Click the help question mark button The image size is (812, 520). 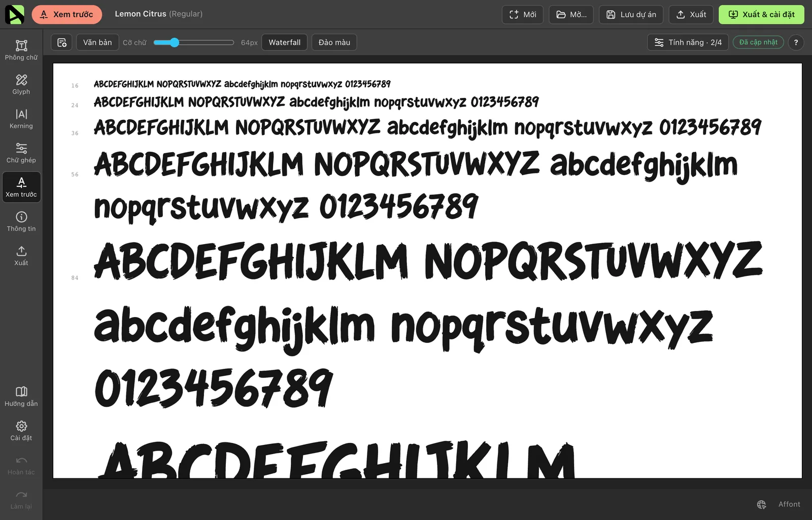click(796, 43)
